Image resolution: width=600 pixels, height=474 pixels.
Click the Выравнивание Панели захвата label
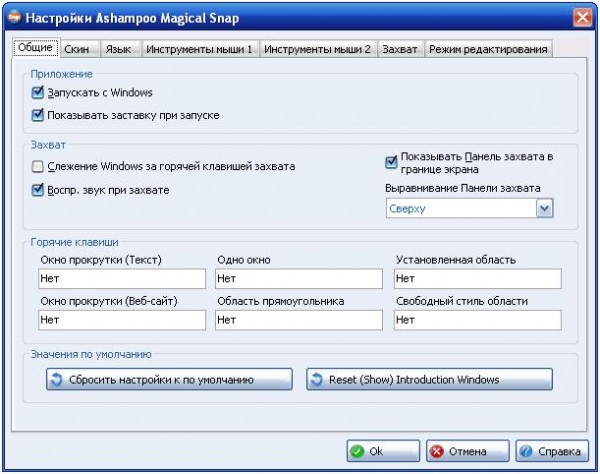pyautogui.click(x=463, y=188)
